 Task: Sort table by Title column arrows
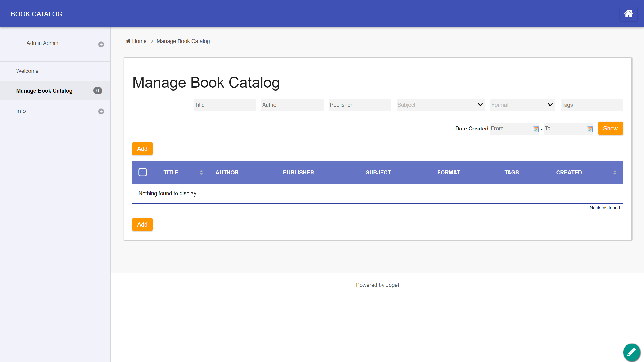coord(201,173)
